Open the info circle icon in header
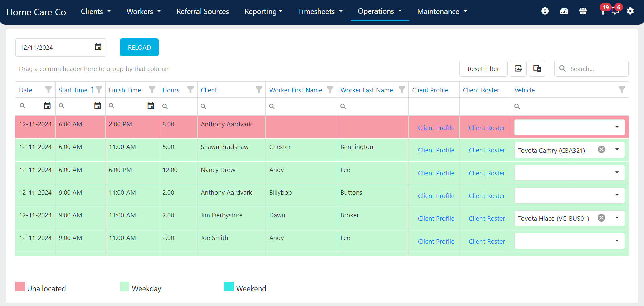 tap(545, 11)
